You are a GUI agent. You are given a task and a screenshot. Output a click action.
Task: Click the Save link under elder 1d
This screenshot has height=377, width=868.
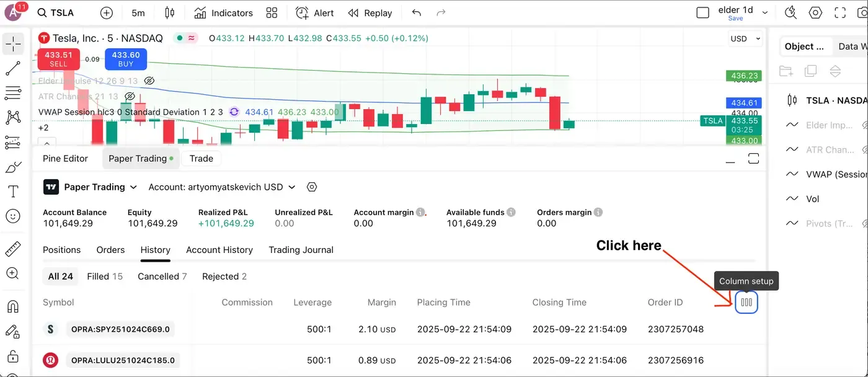pos(735,19)
